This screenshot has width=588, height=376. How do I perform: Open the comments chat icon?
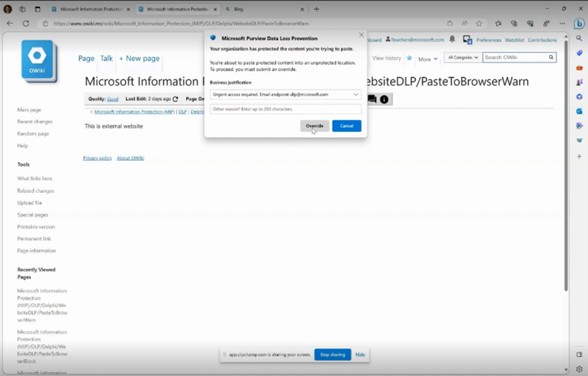(372, 99)
